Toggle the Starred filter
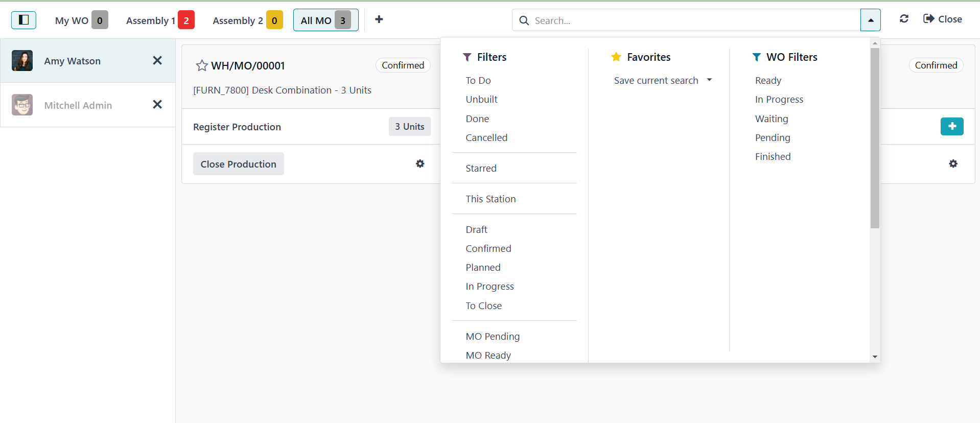This screenshot has width=980, height=423. [x=481, y=168]
